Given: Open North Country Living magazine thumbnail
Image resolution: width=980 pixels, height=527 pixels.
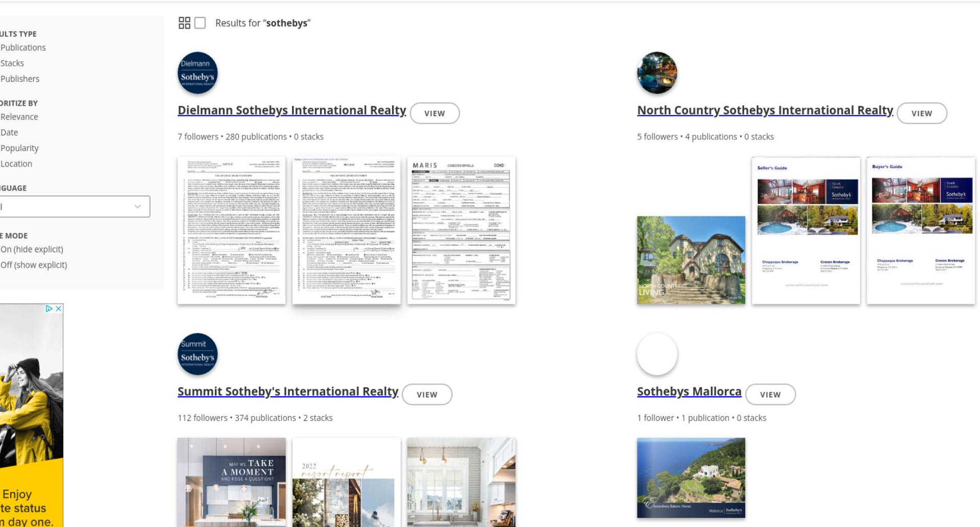Looking at the screenshot, I should 691,260.
